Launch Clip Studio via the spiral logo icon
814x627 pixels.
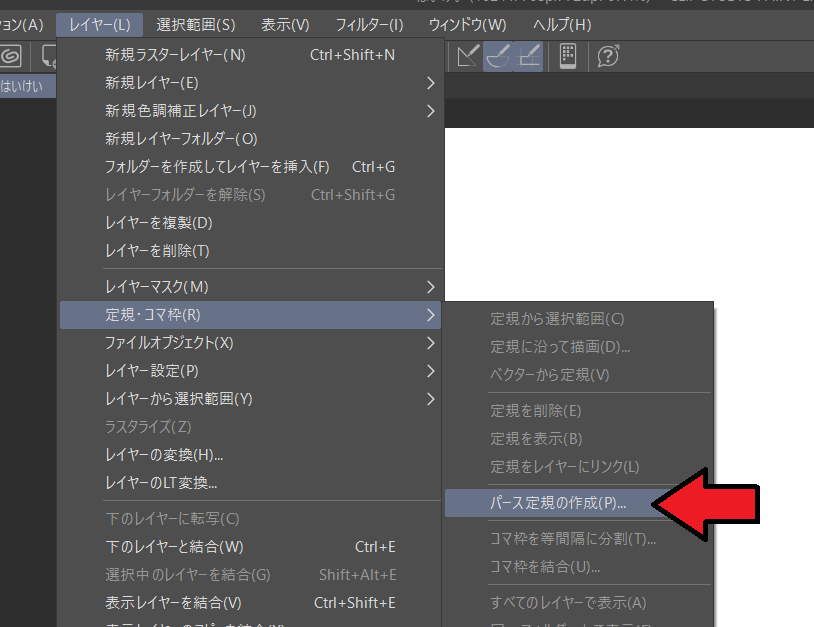10,57
